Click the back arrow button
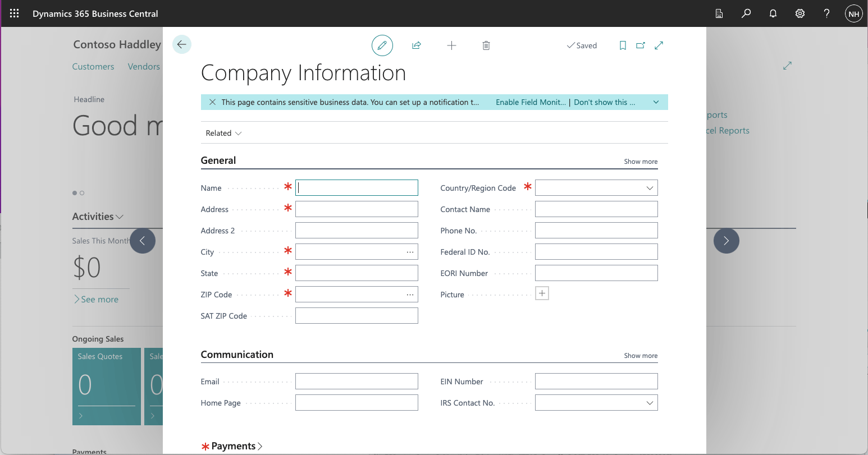Screen dimensions: 868x455 (x=181, y=44)
